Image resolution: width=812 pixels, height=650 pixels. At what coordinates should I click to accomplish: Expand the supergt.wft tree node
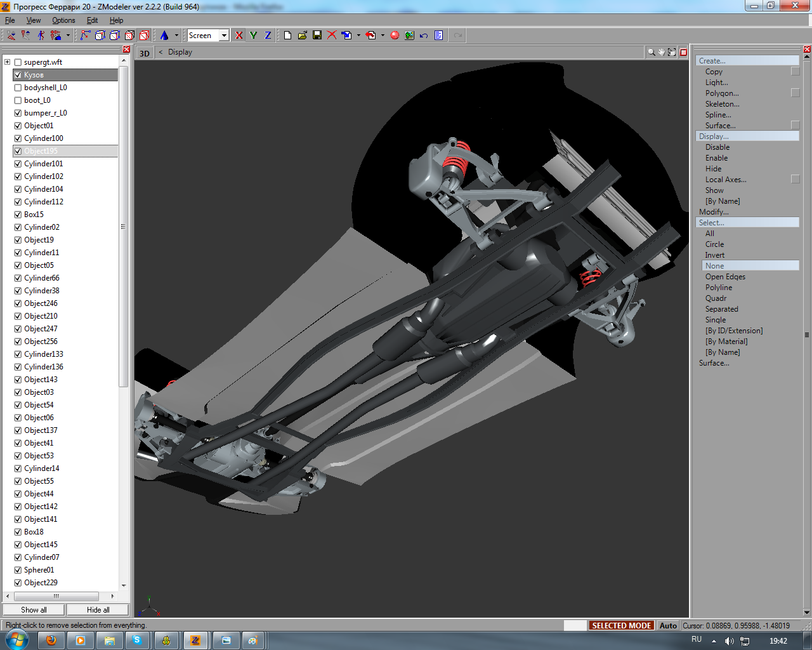pyautogui.click(x=8, y=62)
